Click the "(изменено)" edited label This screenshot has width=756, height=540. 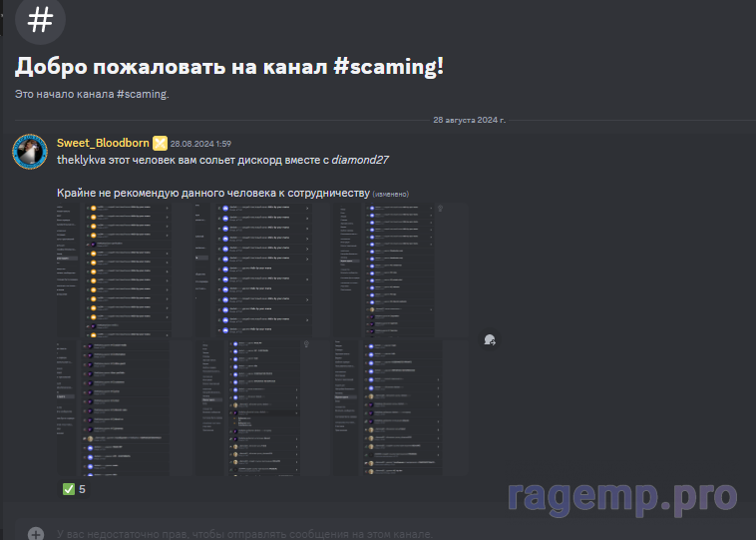point(391,193)
